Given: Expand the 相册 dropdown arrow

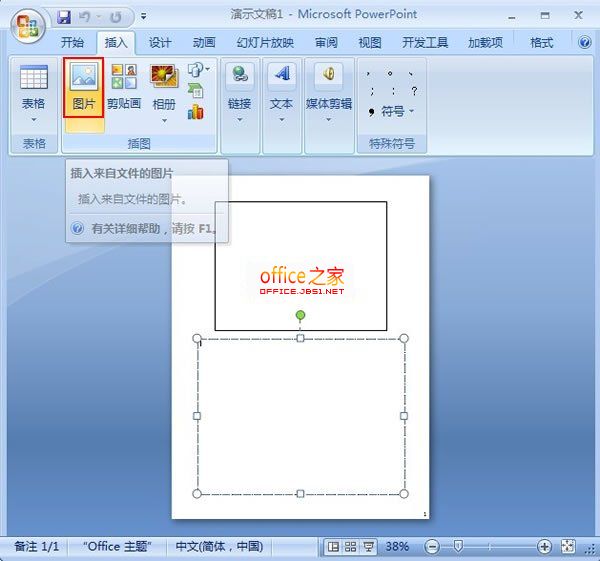Looking at the screenshot, I should click(164, 121).
